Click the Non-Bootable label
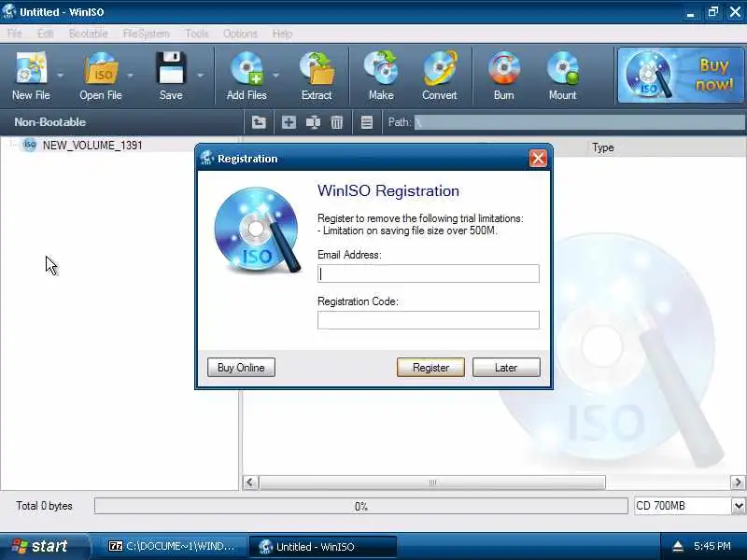 tap(50, 122)
